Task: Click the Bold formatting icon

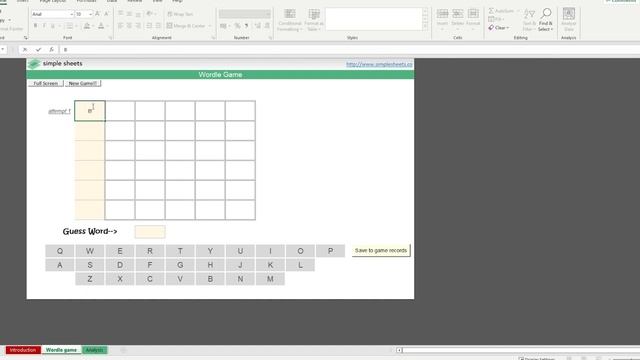Action: (x=36, y=26)
